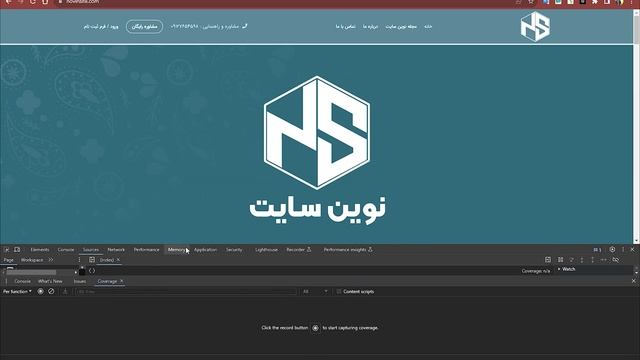Click the issues counter badge in DevTools
This screenshot has width=640, height=360.
coord(598,250)
